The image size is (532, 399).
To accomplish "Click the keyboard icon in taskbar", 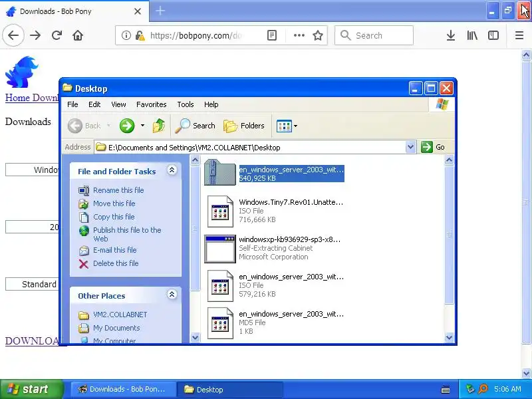I will [446, 390].
